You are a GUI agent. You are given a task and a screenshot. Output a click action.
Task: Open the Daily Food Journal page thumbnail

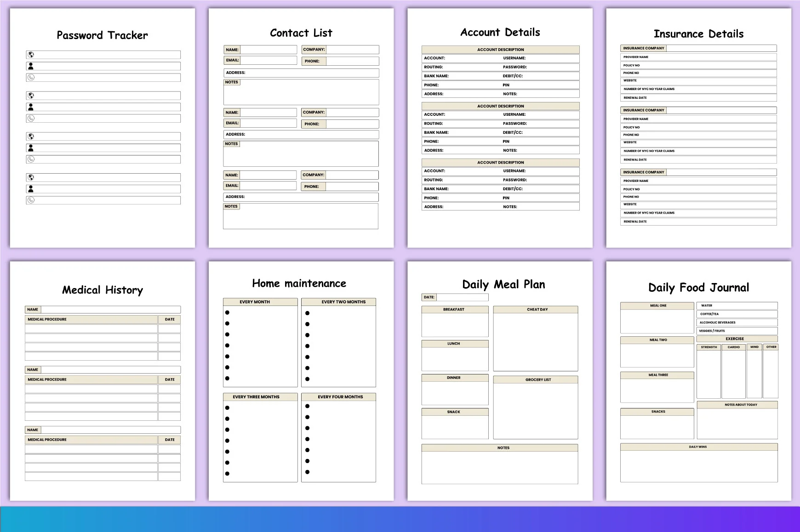click(x=698, y=381)
